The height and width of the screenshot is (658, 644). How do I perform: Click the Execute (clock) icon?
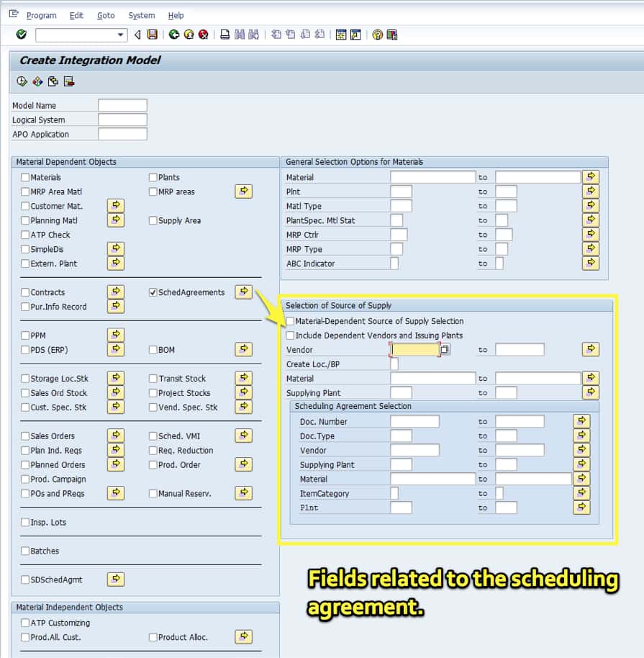click(x=22, y=81)
